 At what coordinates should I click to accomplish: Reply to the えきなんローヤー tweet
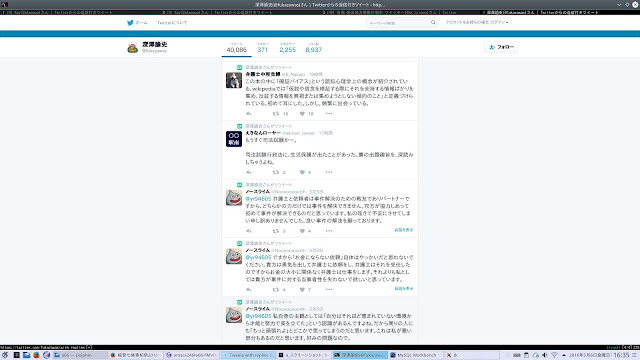click(249, 172)
